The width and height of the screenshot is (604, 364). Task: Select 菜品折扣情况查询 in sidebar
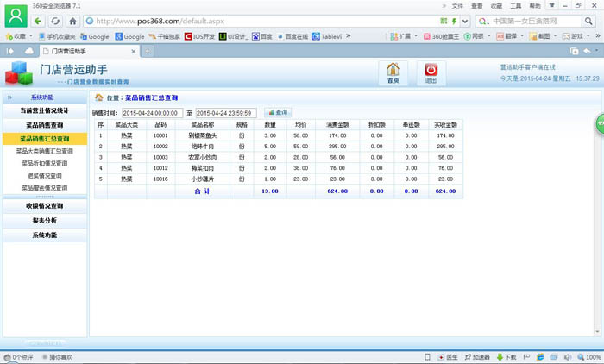44,163
